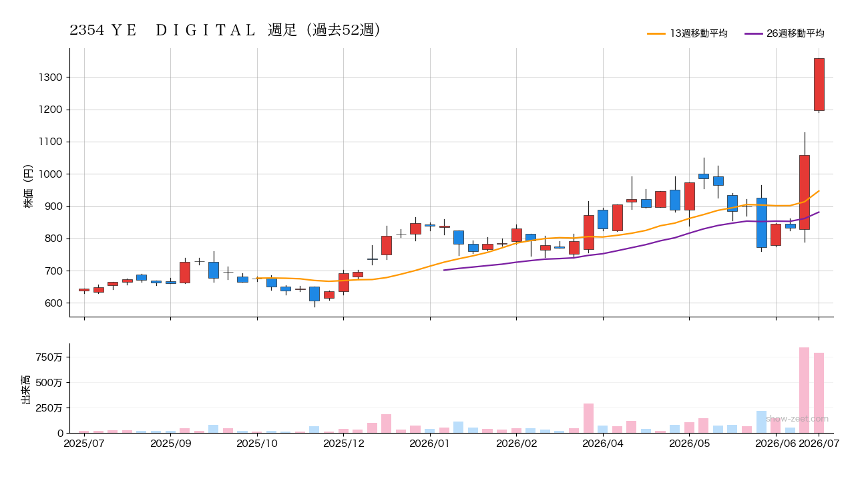Click the red candle body from 830 to 1060
Screen dimensions: 868x481
805,192
